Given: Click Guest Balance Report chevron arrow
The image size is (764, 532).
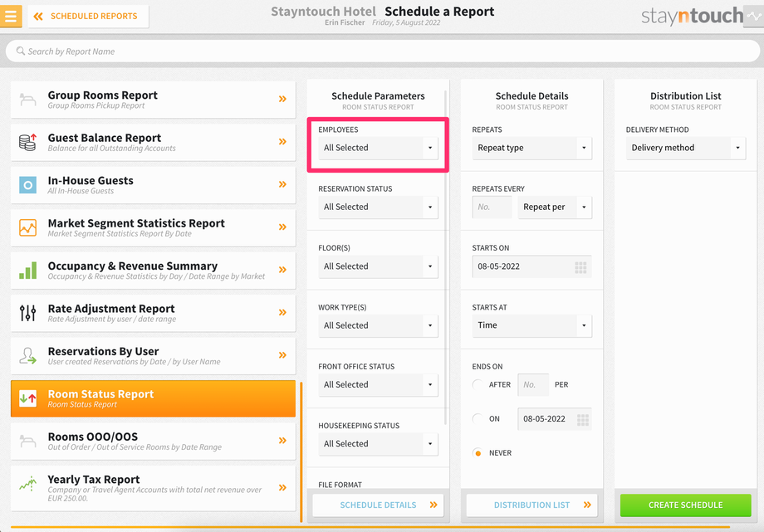Looking at the screenshot, I should point(282,142).
